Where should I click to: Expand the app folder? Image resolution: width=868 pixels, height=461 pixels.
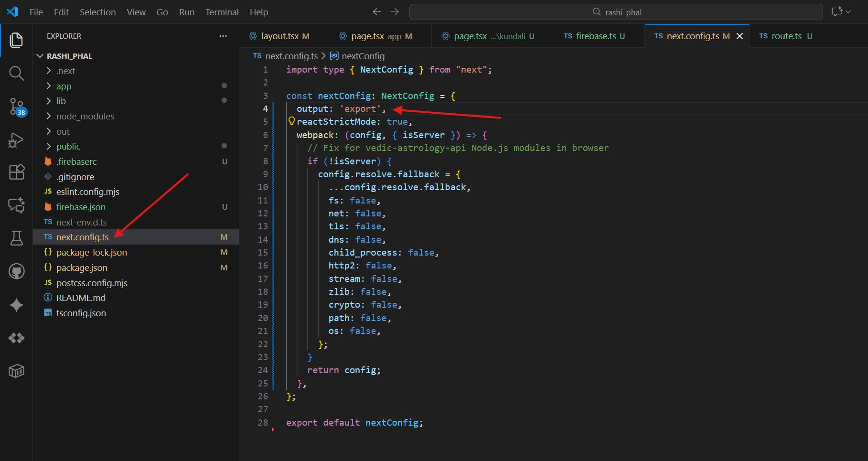click(63, 86)
